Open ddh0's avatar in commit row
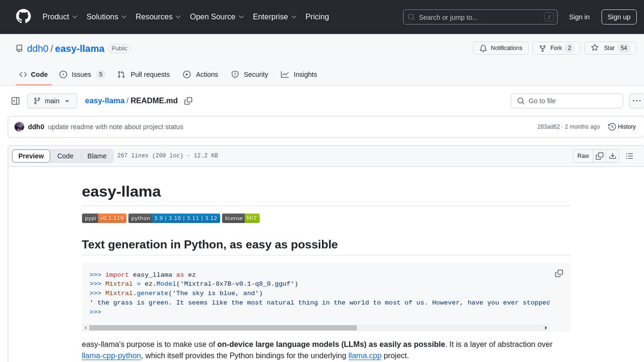 (x=19, y=127)
